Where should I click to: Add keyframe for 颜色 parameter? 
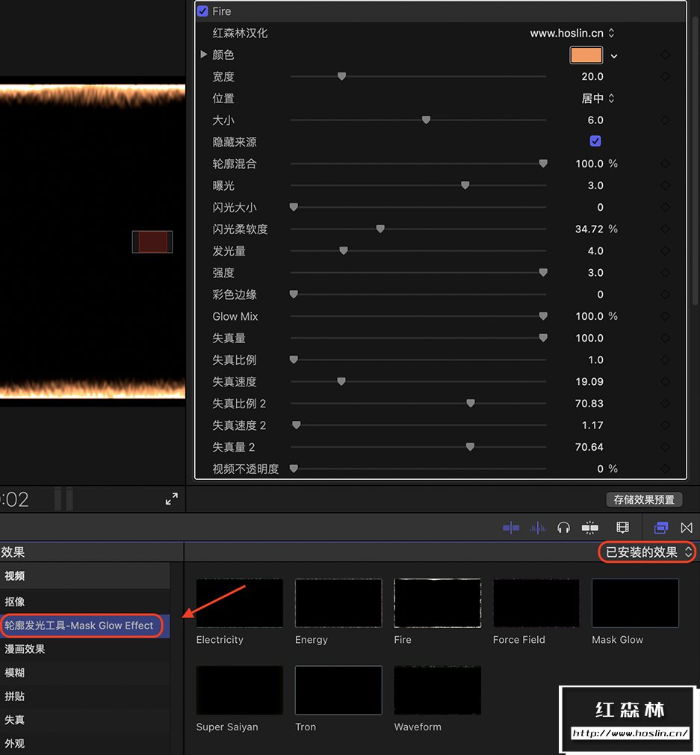[x=666, y=55]
